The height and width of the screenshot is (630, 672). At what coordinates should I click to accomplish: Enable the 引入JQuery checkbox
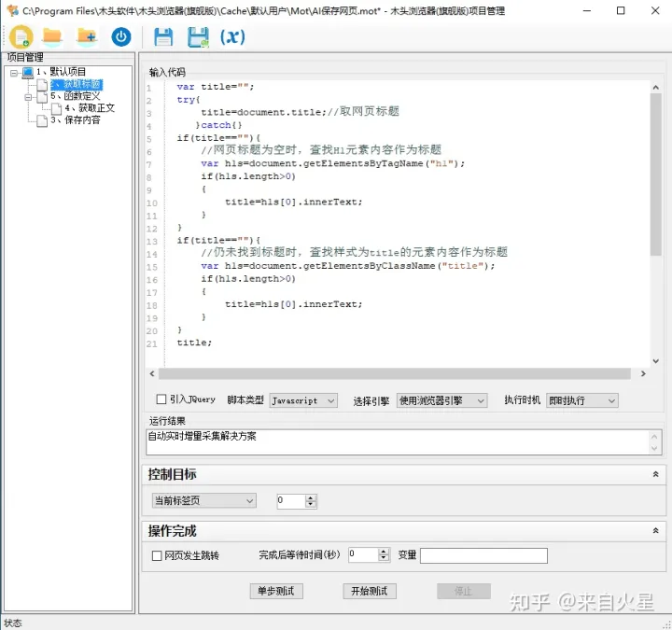tap(161, 399)
